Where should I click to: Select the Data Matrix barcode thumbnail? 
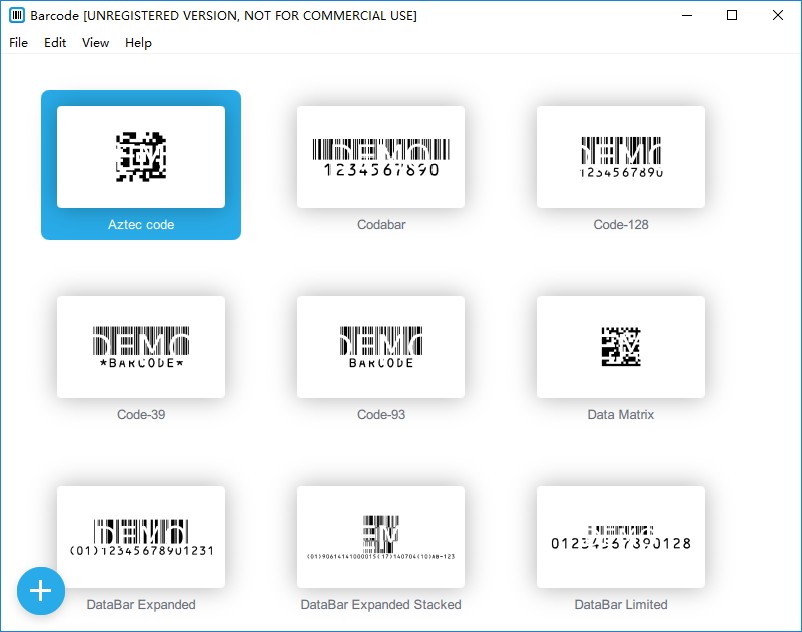pos(620,347)
